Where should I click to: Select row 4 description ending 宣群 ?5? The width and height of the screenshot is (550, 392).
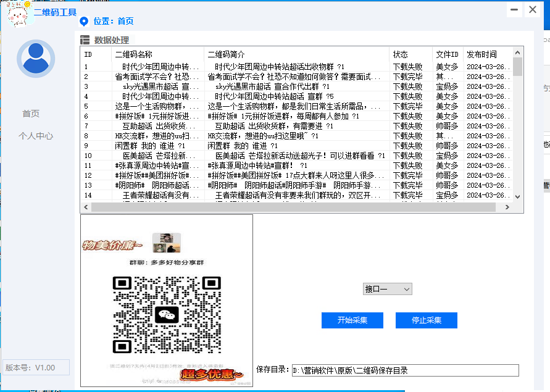point(274,96)
